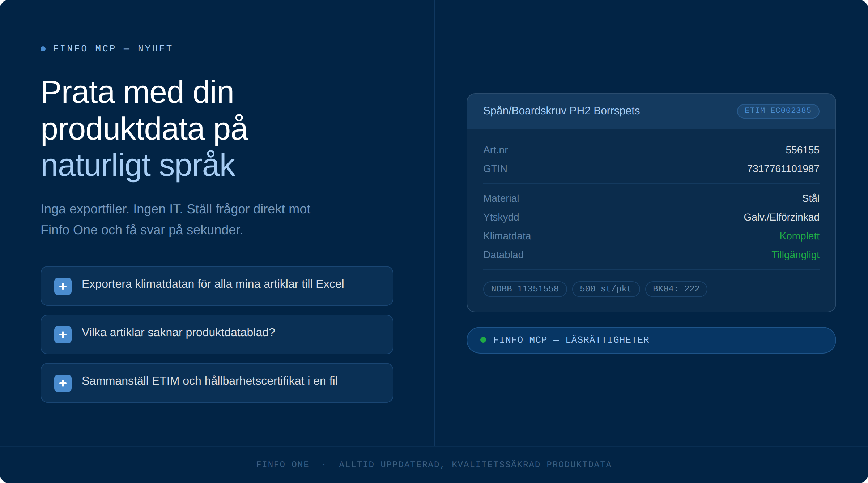
Task: Click the GTIN label
Action: pyautogui.click(x=495, y=168)
